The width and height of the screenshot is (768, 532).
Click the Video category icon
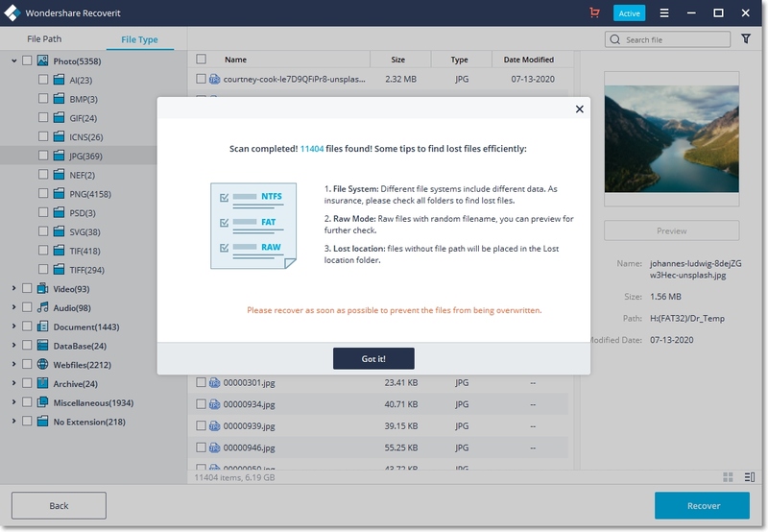42,288
